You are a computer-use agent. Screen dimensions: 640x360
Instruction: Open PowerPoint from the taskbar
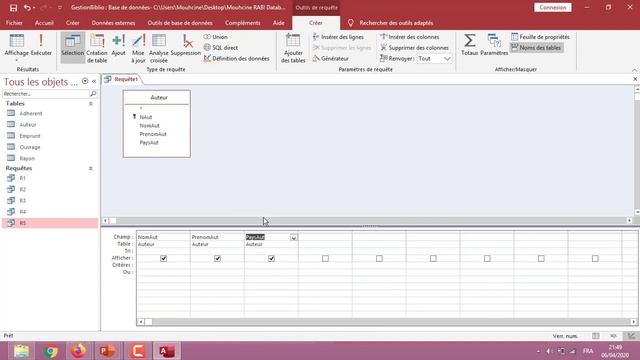pyautogui.click(x=107, y=351)
